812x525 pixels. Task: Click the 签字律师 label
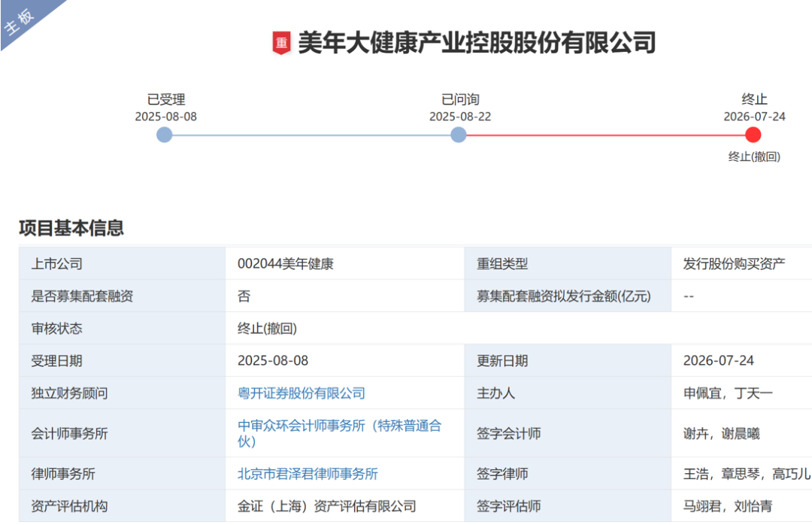click(502, 474)
